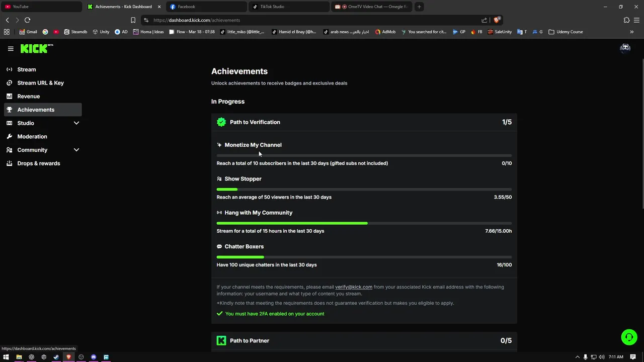
Task: Open the browser extensions puzzle icon
Action: (x=626, y=20)
